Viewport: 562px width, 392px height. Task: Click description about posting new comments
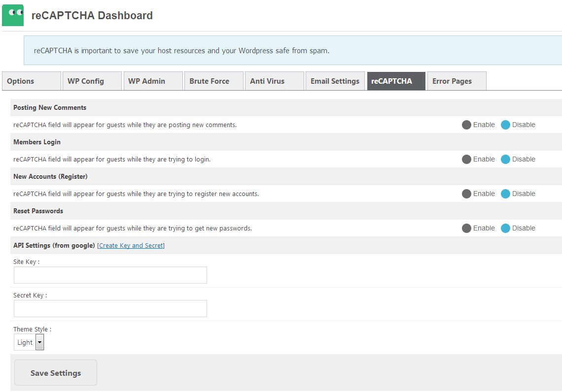tap(125, 125)
